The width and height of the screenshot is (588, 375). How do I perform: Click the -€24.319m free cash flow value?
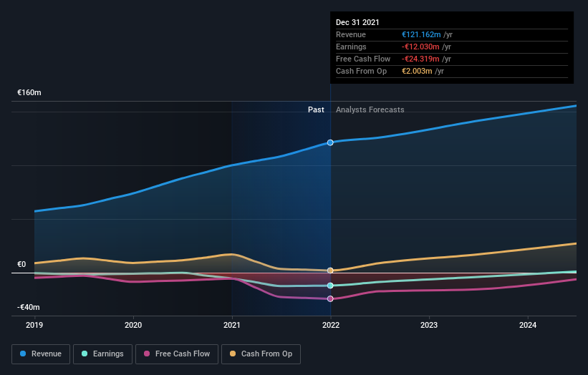pos(420,59)
